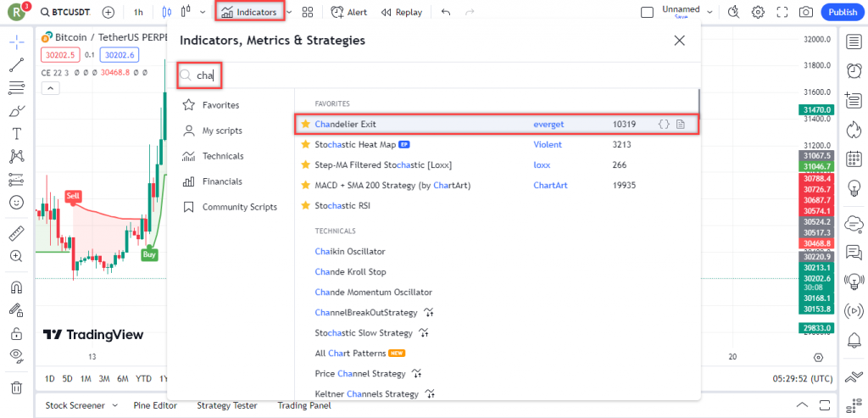This screenshot has width=868, height=418.
Task: Change the 1h timeframe interval
Action: 138,12
